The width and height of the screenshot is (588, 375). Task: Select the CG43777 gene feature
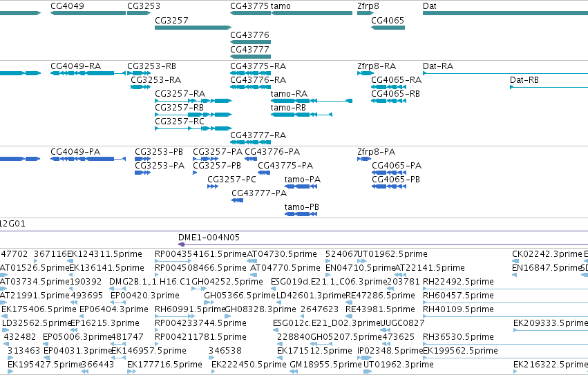tap(251, 57)
